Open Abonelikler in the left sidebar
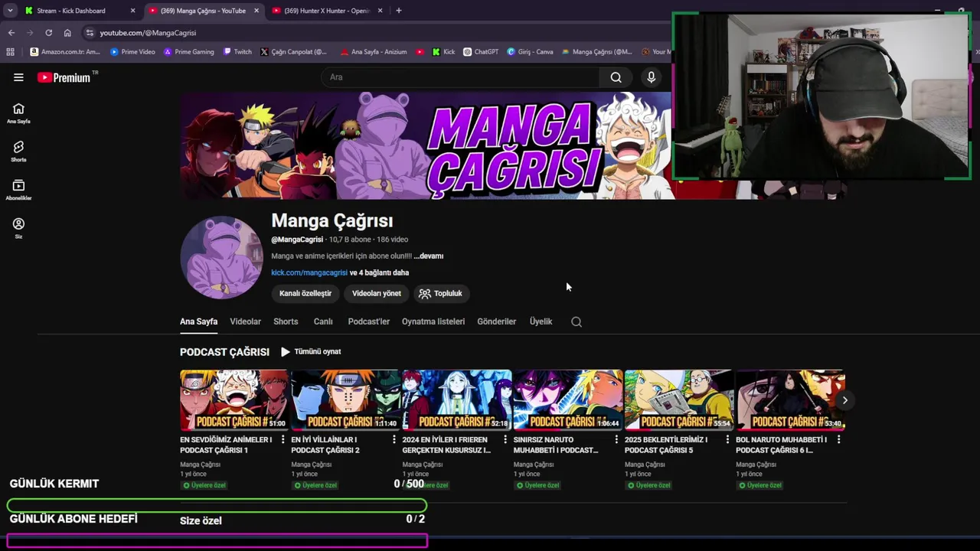This screenshot has height=551, width=980. [x=18, y=190]
